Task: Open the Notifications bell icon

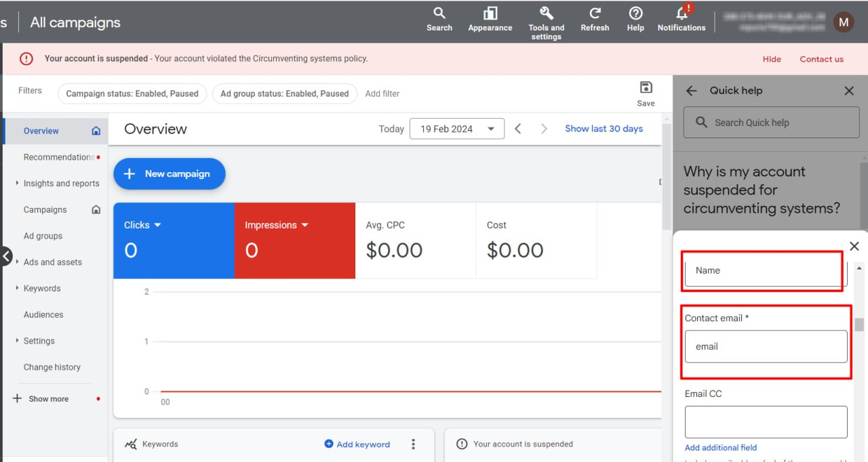Action: (x=682, y=13)
